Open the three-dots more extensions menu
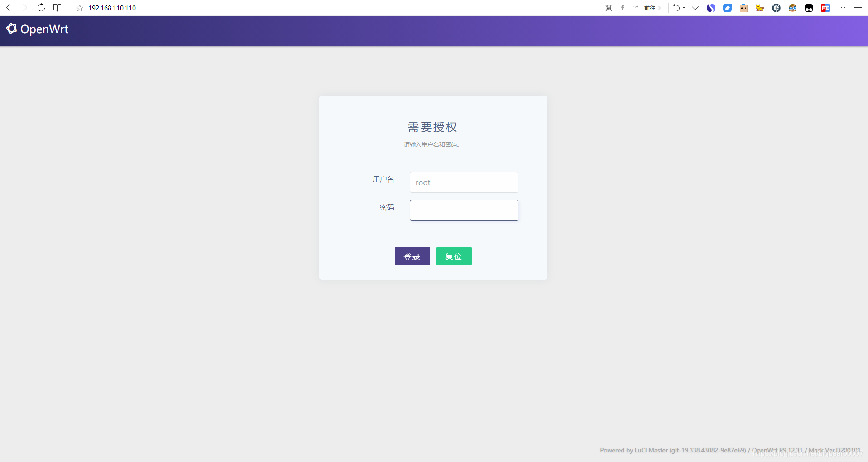Image resolution: width=868 pixels, height=462 pixels. click(842, 8)
